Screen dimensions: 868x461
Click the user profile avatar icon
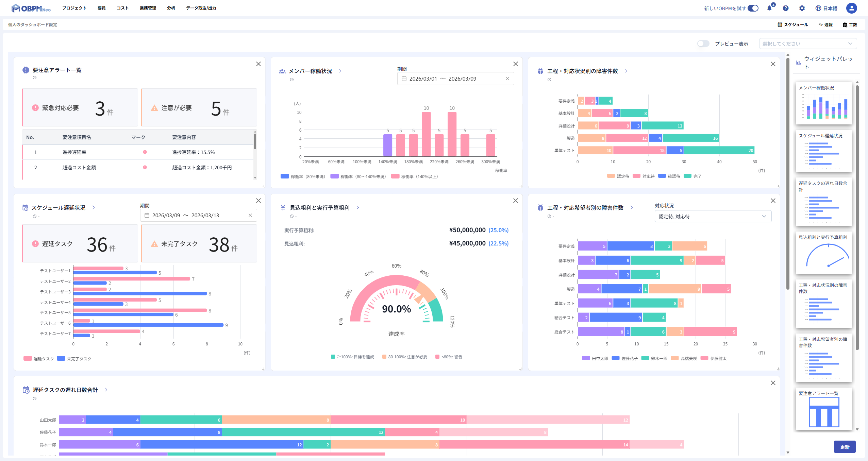click(x=851, y=8)
